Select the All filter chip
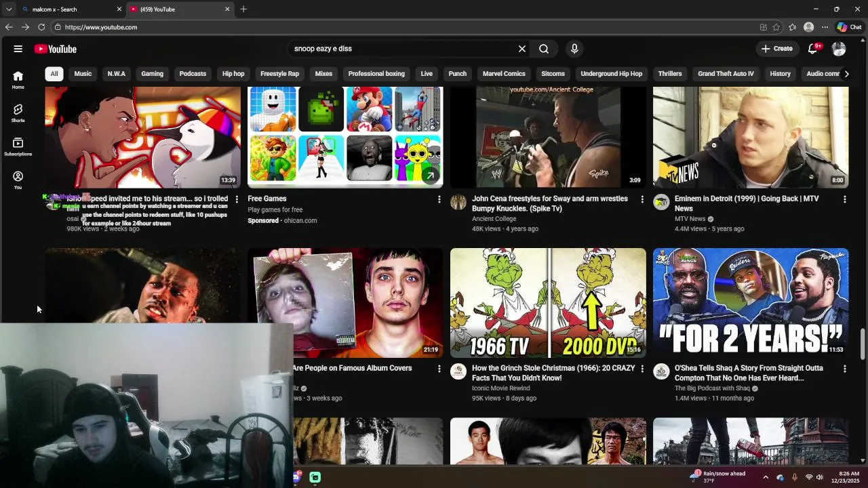The height and width of the screenshot is (488, 868). click(x=54, y=74)
